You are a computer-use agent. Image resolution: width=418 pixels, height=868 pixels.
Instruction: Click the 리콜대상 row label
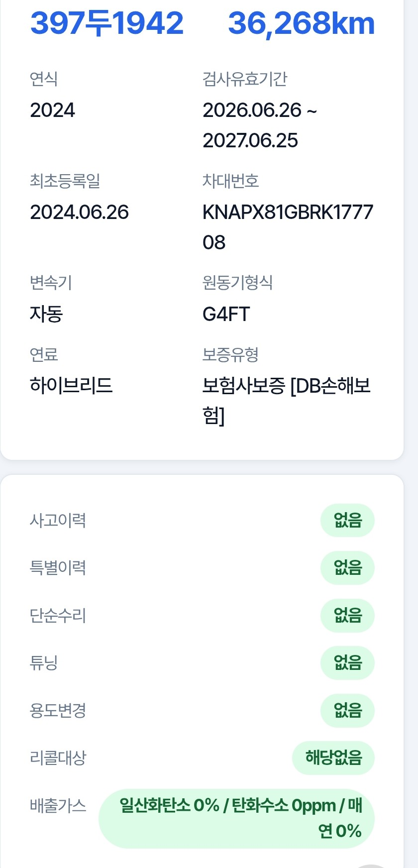tap(58, 758)
